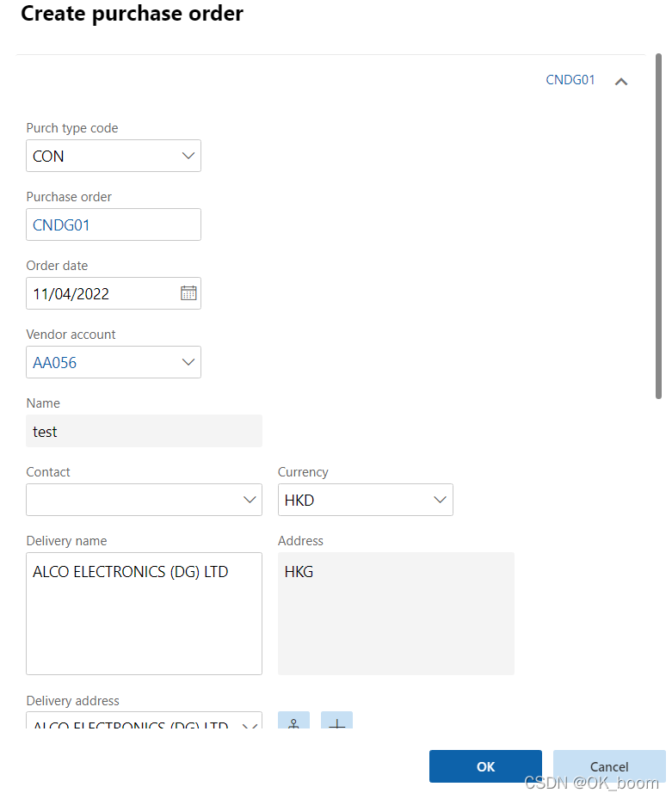Click the Order date input field

click(114, 293)
